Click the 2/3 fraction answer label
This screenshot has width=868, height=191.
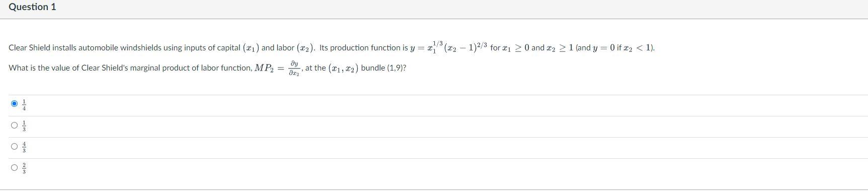[x=24, y=168]
